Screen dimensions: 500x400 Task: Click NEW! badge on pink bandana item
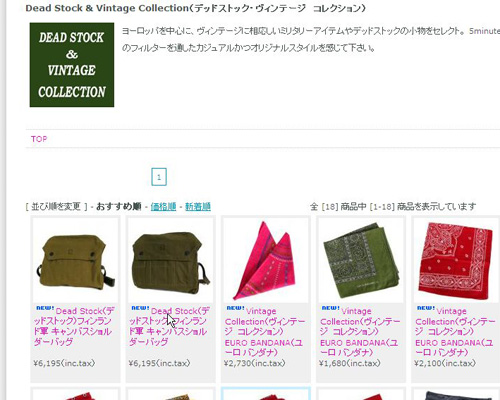coord(235,308)
